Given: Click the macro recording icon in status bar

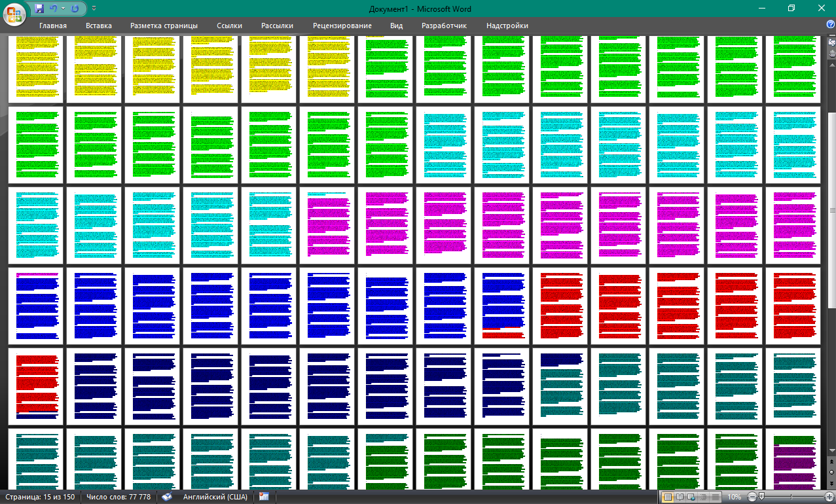Looking at the screenshot, I should coord(264,497).
